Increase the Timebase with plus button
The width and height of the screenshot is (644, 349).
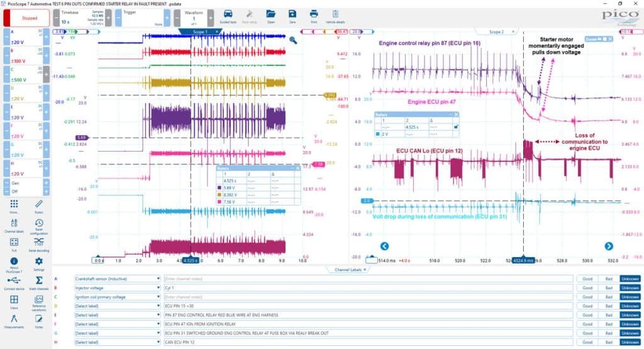(108, 18)
